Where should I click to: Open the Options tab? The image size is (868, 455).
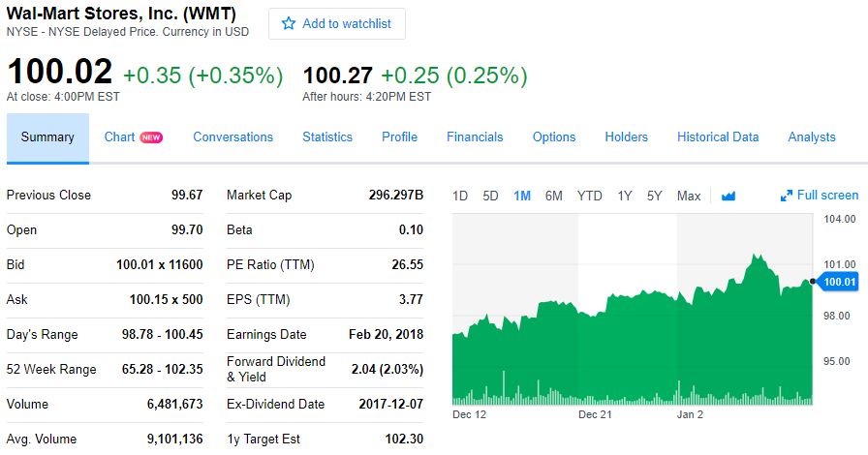click(554, 137)
